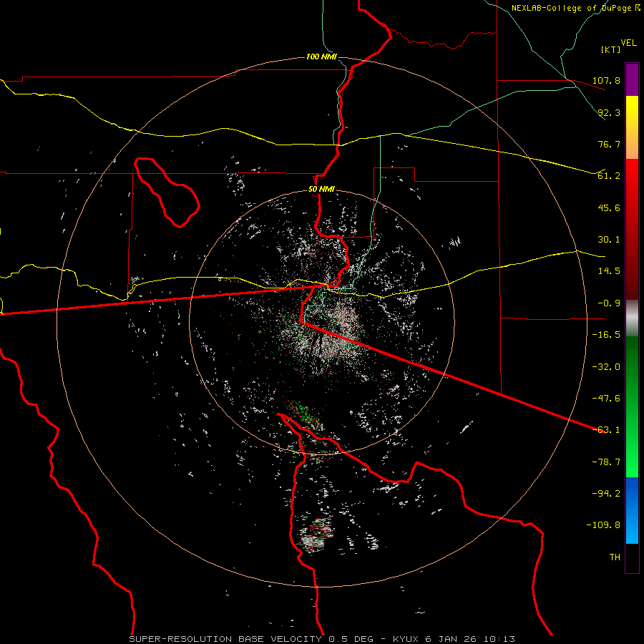The image size is (644, 644).
Task: Click the -16.5 velocity scale value
Action: [x=606, y=335]
